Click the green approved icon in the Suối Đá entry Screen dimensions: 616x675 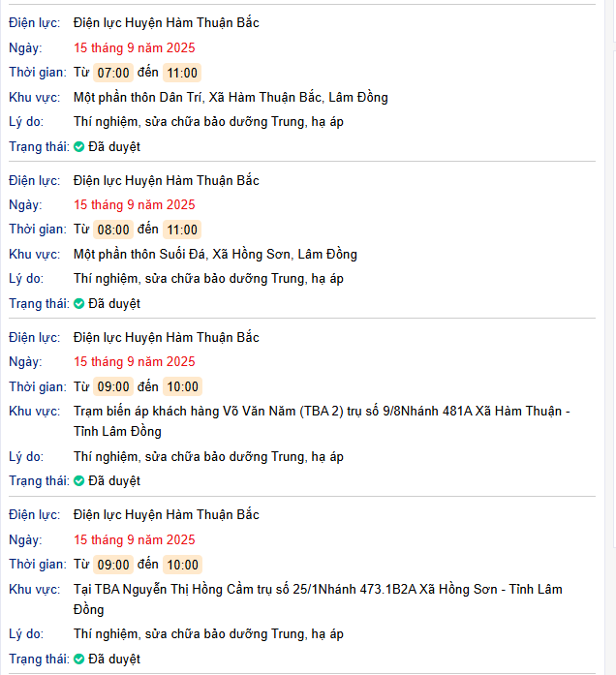79,304
